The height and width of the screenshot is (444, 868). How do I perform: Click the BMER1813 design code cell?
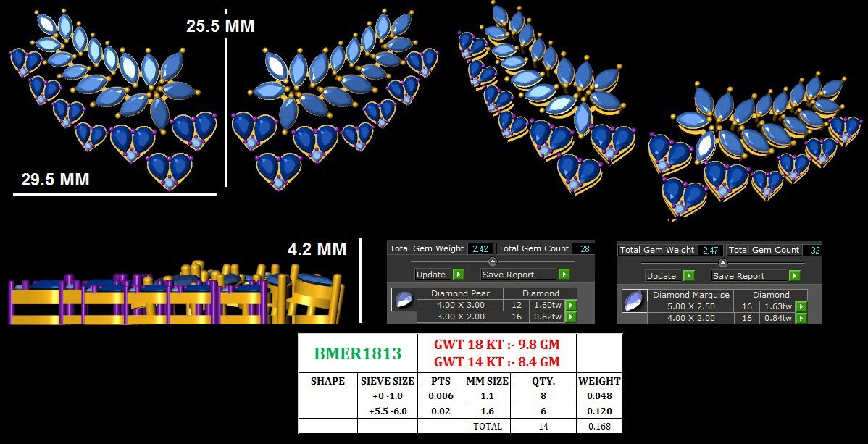(x=357, y=353)
